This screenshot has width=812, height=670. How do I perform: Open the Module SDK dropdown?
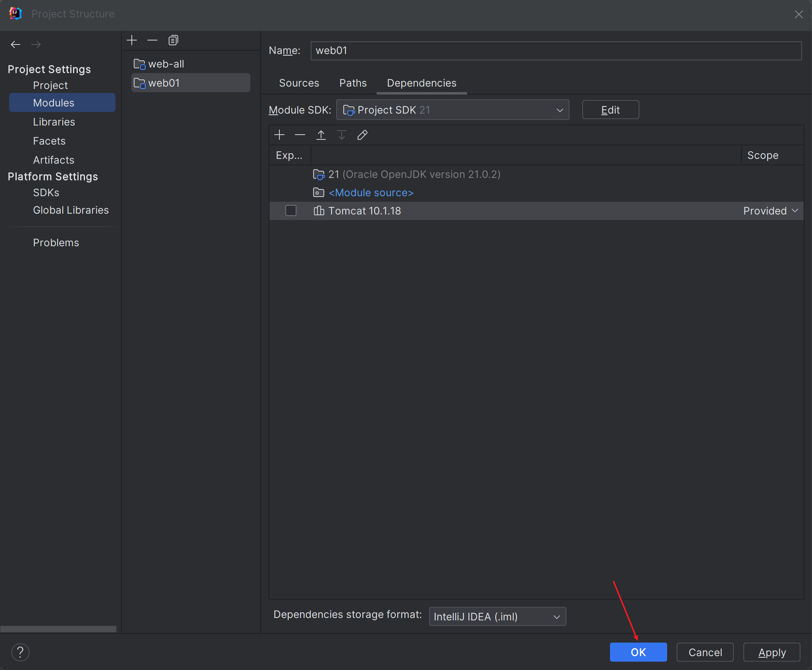(x=452, y=110)
